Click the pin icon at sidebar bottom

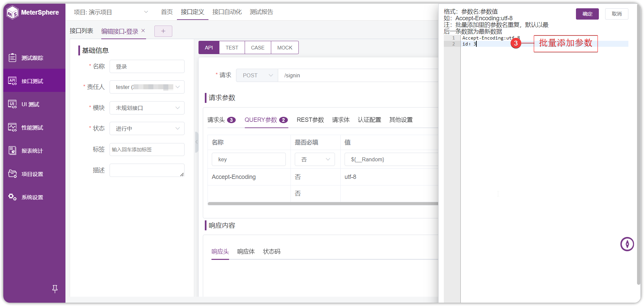(x=55, y=289)
